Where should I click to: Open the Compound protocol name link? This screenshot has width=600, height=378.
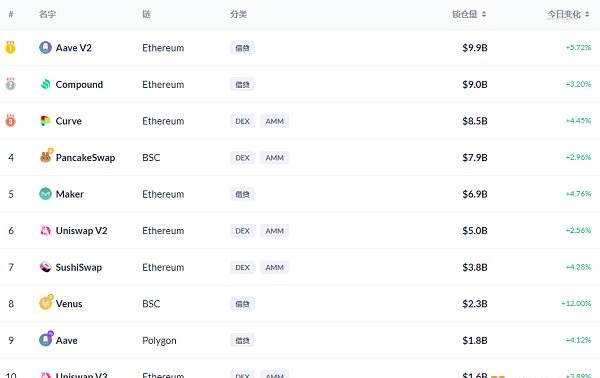pos(79,85)
